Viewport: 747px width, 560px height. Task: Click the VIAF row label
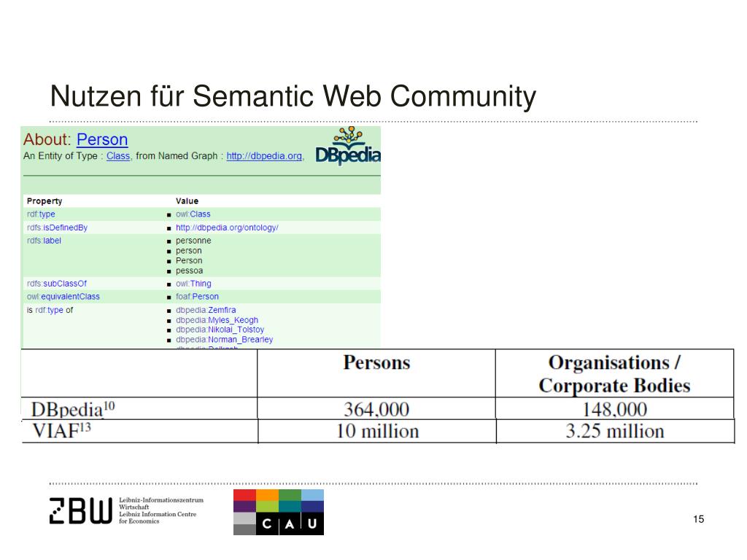pyautogui.click(x=61, y=431)
